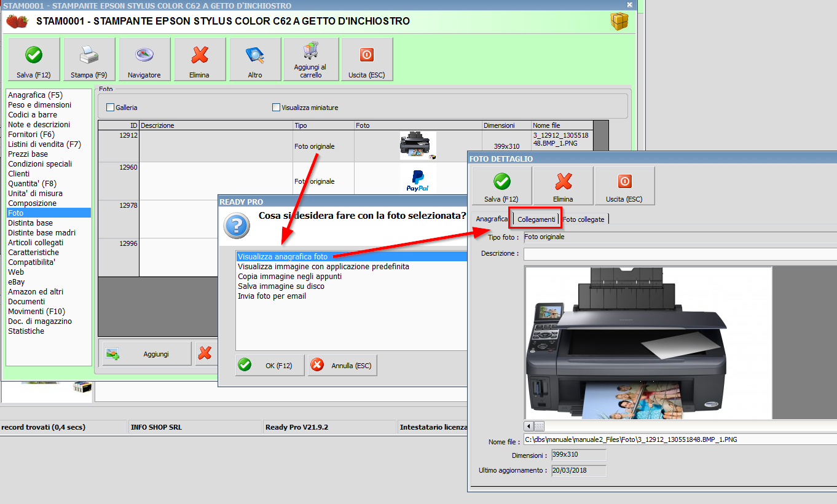Open Movimenti (F10) section
This screenshot has height=504, width=837.
[x=49, y=312]
